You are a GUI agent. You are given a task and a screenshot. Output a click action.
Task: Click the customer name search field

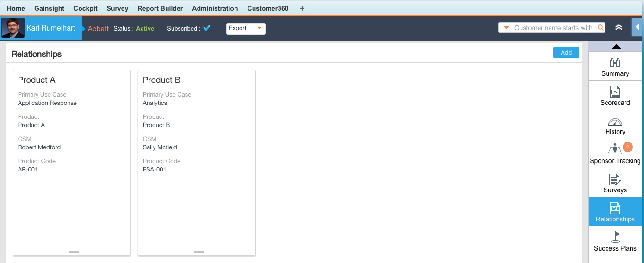(554, 28)
